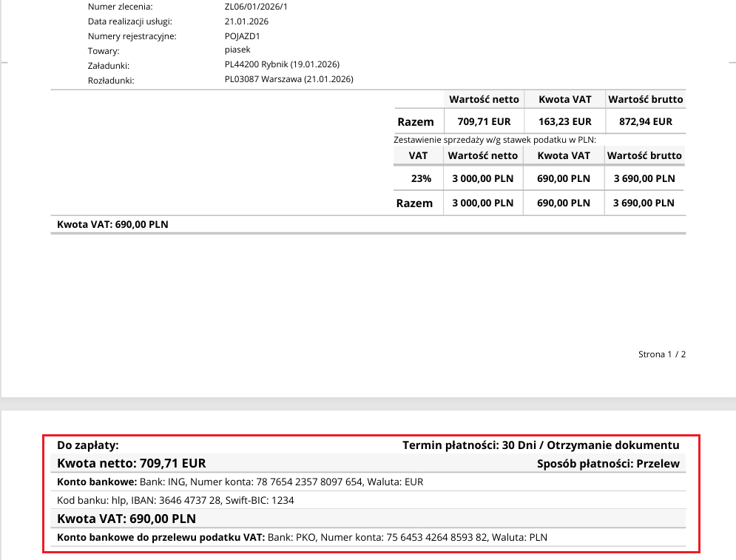Click Sposób płatności: Przelew text
Image resolution: width=736 pixels, height=560 pixels.
pos(608,464)
